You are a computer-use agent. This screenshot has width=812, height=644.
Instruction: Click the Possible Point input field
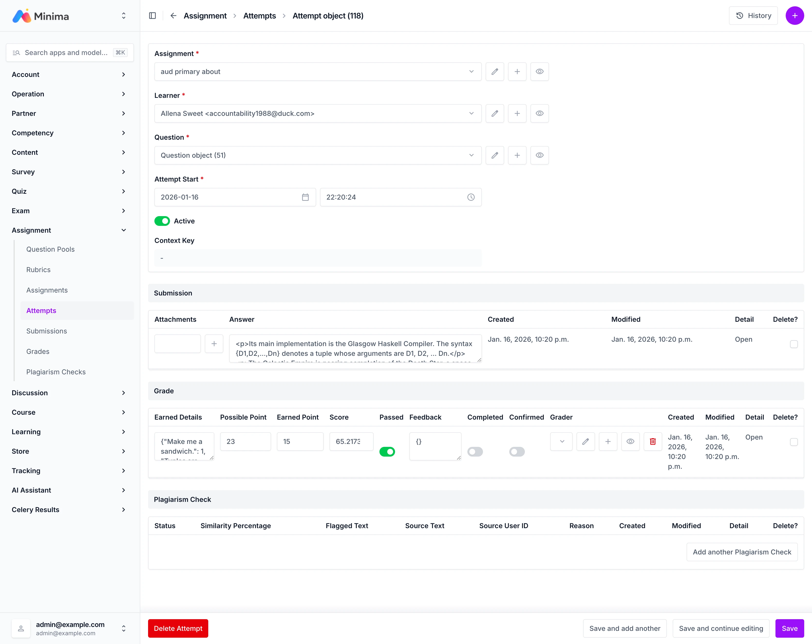click(245, 442)
